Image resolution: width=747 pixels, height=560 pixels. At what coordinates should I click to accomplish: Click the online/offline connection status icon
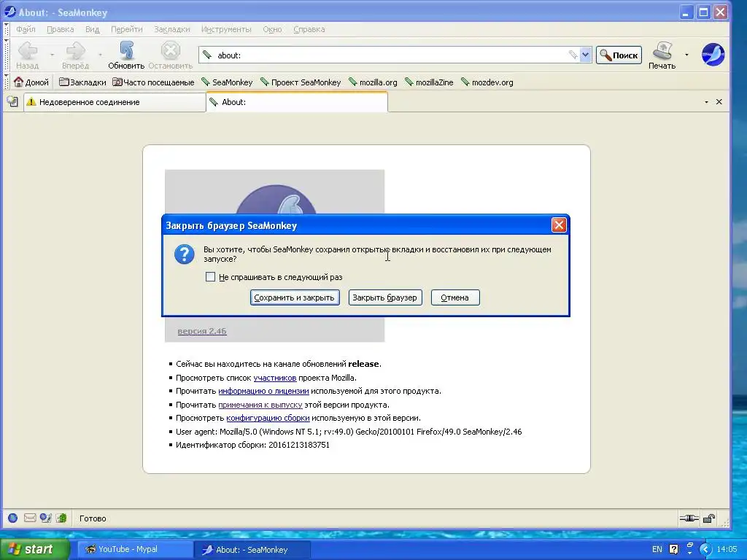[689, 518]
